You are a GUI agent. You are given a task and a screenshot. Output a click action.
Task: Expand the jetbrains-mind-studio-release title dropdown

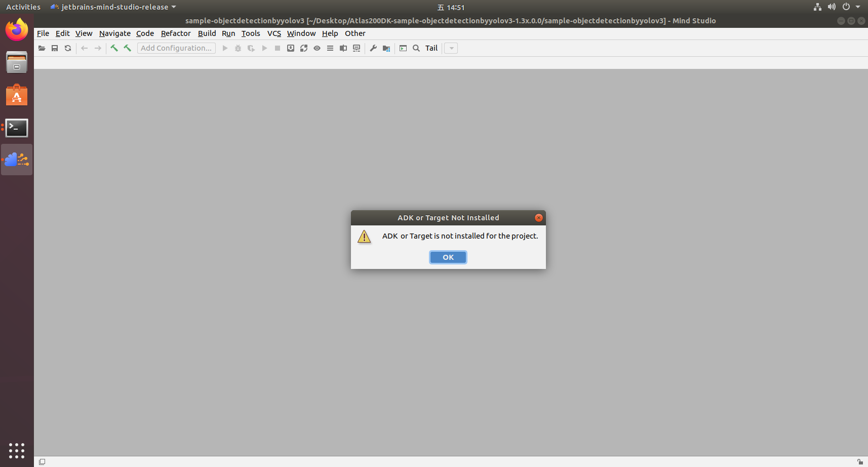click(x=174, y=7)
